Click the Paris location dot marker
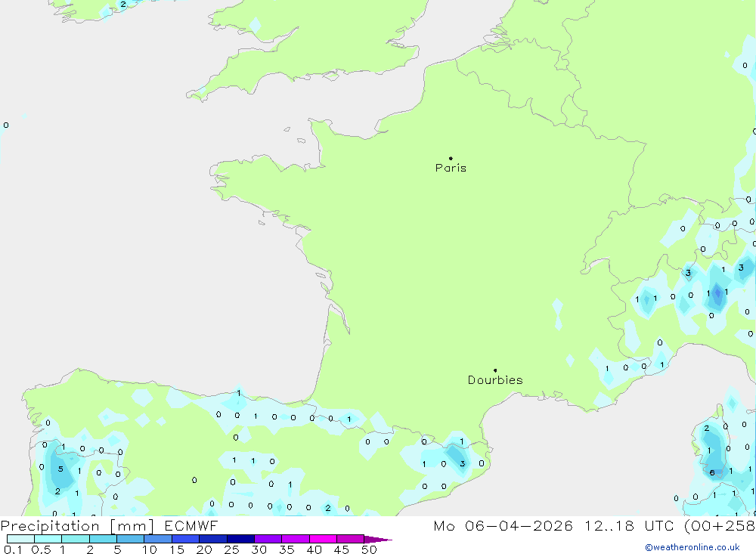756x554 pixels. click(451, 158)
